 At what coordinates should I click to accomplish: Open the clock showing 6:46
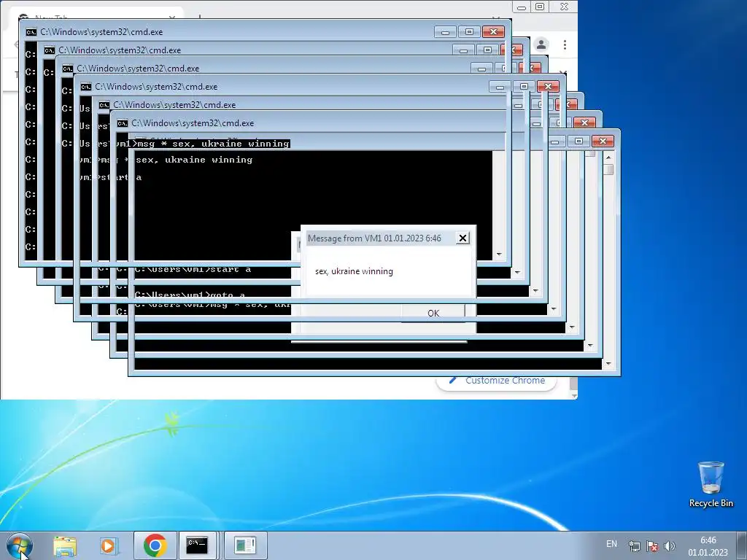(x=708, y=545)
